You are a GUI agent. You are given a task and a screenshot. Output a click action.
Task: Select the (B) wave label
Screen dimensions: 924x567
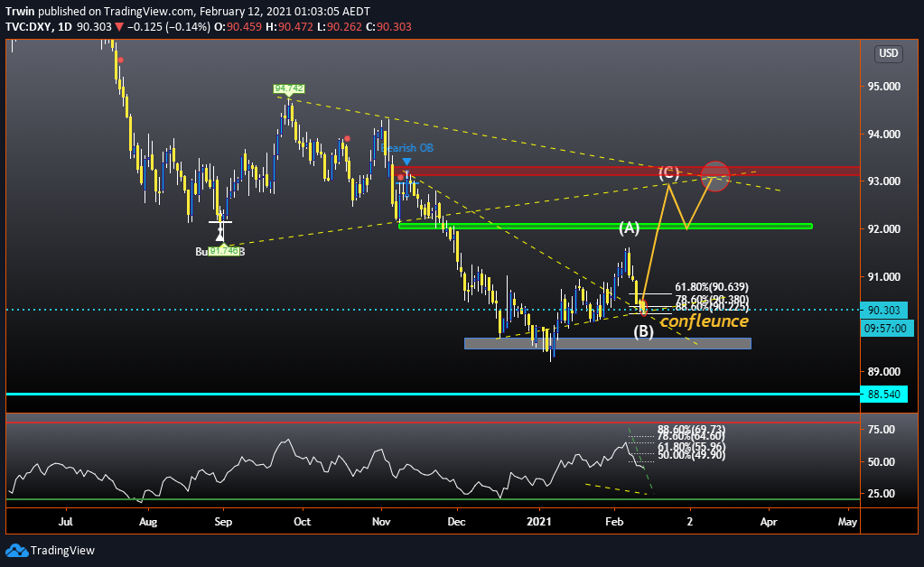click(643, 331)
